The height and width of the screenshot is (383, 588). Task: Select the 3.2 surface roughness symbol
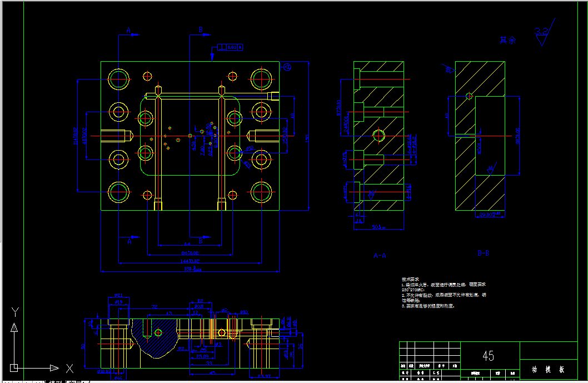coord(544,32)
